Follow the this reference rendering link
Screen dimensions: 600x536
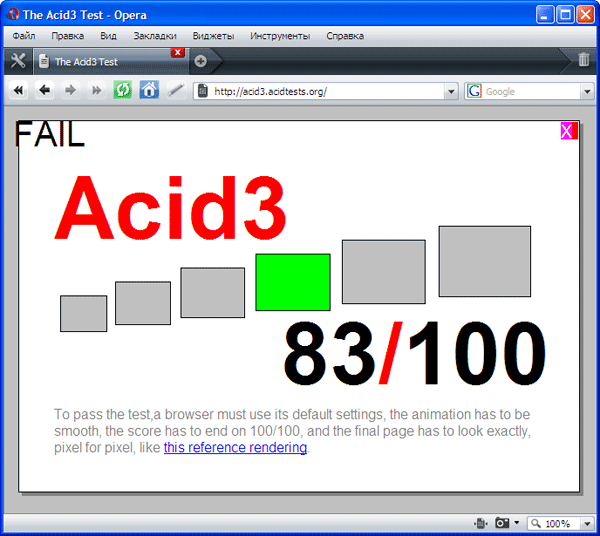click(x=235, y=447)
